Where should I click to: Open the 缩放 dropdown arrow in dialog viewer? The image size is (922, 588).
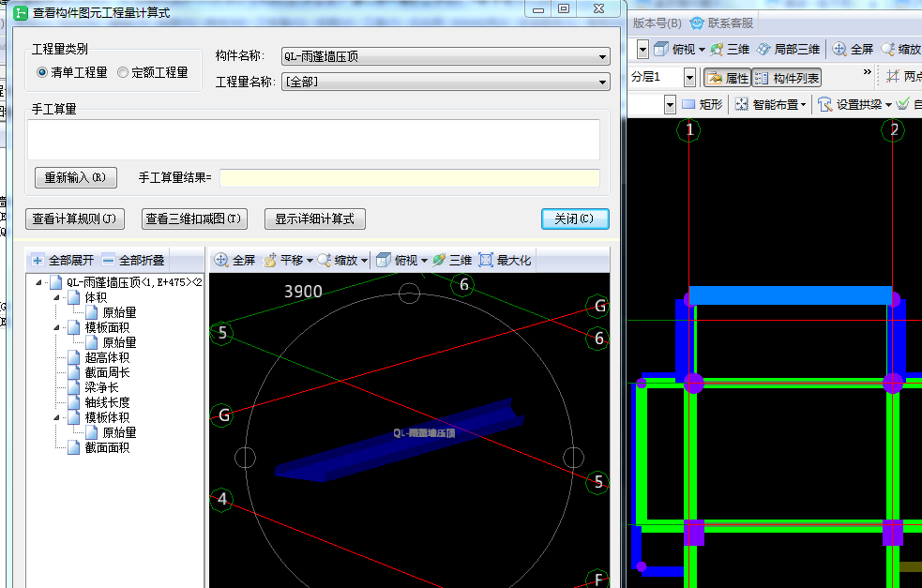point(365,261)
